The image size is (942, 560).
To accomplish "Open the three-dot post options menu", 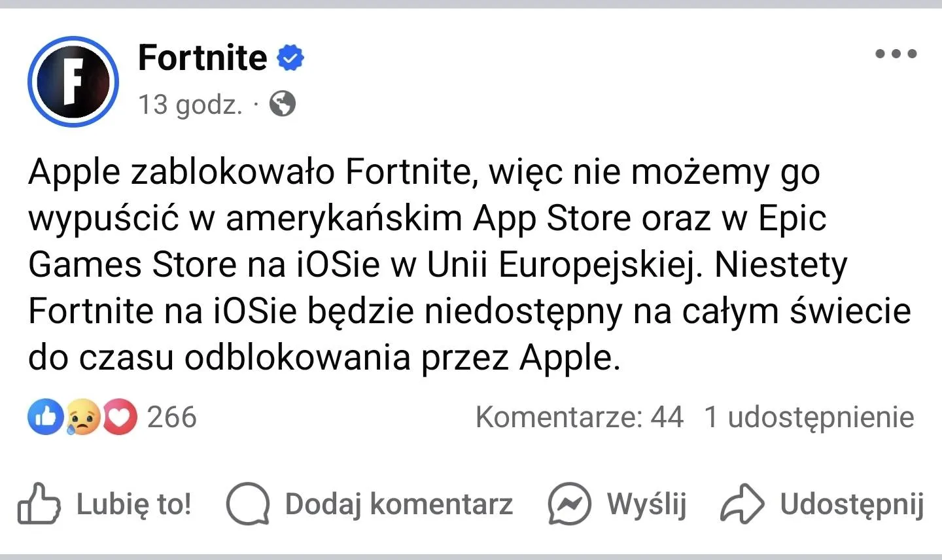I will (x=896, y=54).
